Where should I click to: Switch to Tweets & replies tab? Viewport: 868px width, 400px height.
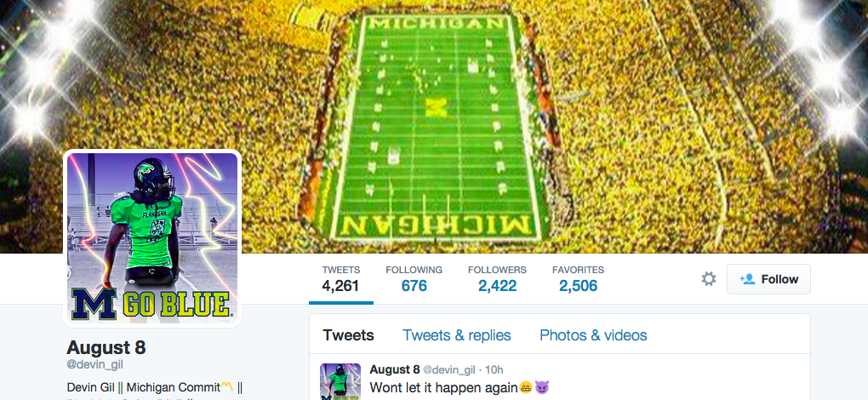pos(457,335)
